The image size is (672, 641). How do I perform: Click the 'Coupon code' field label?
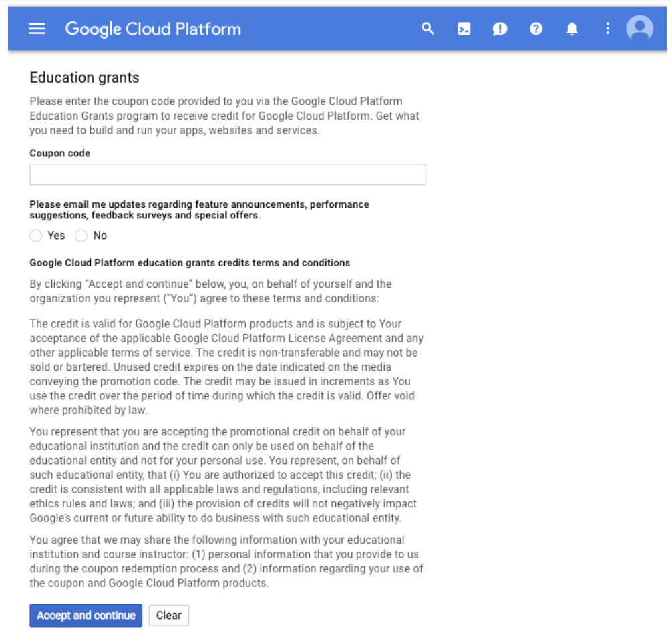(60, 153)
